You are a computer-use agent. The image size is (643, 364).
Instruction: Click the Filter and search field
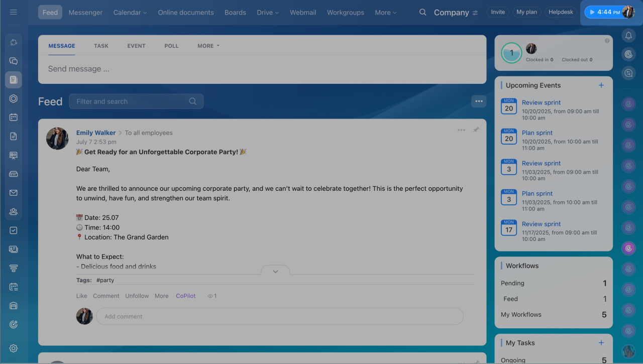click(131, 101)
